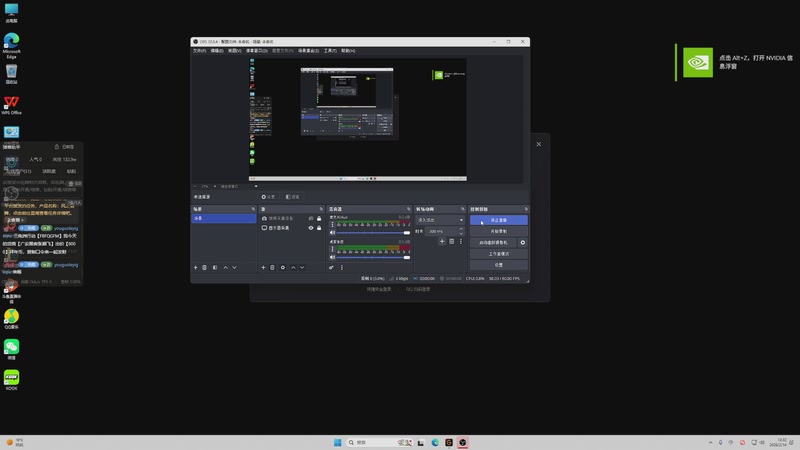Open the KOOK desktop icon
Viewport: 800px width, 450px height.
click(11, 380)
